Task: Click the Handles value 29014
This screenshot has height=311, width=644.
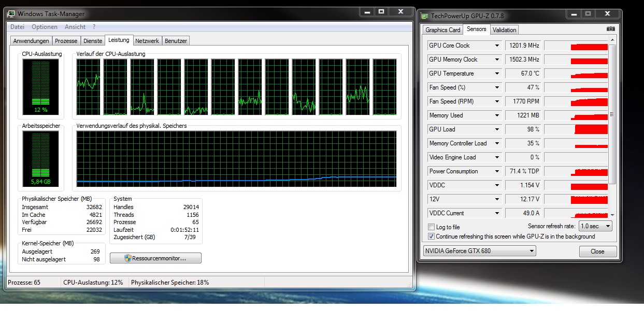Action: pyautogui.click(x=191, y=207)
